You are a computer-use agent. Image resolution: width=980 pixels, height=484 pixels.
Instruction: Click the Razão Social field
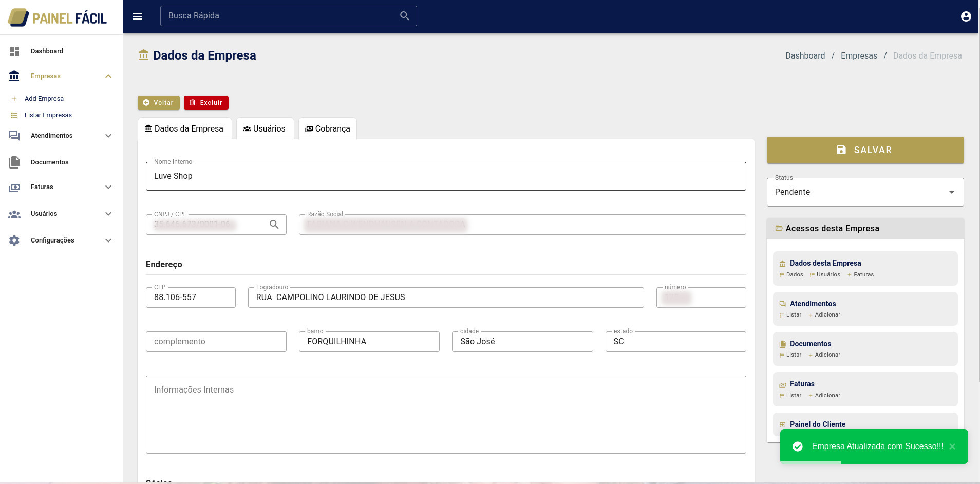pyautogui.click(x=522, y=225)
